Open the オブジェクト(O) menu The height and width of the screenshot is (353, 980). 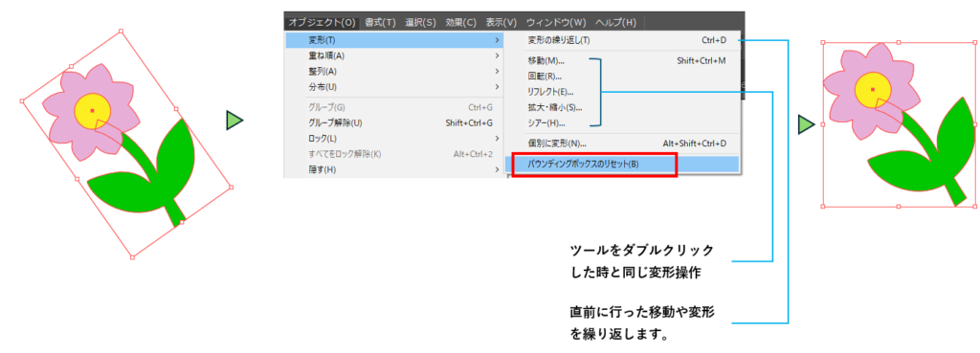[322, 23]
